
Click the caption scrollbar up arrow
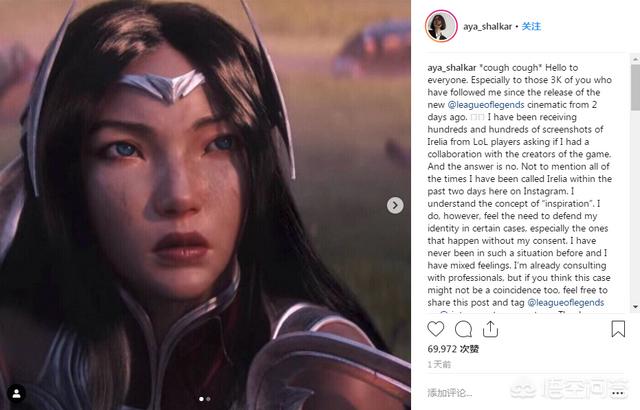click(x=636, y=59)
